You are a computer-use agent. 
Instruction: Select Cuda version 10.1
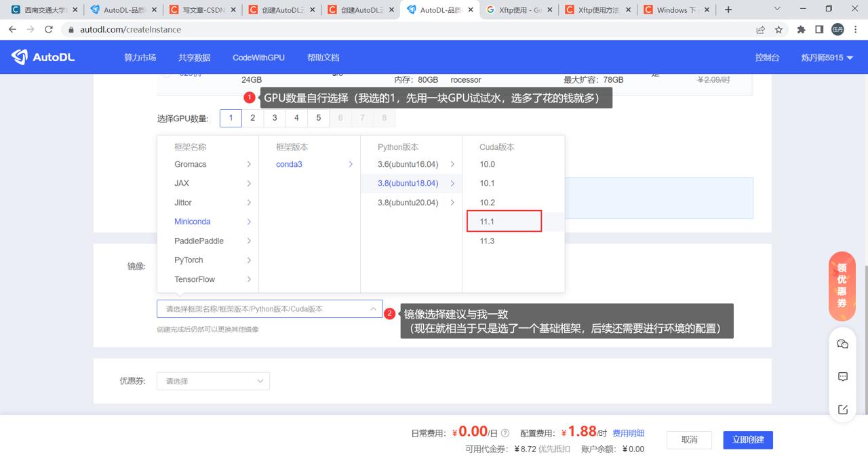(x=513, y=183)
